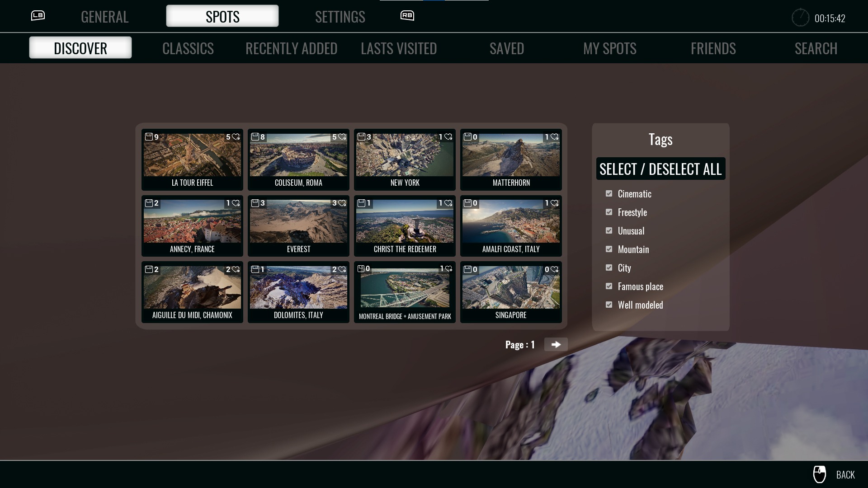Open the Coliseum, Roma spot thumbnail
Viewport: 868px width, 488px height.
click(298, 155)
